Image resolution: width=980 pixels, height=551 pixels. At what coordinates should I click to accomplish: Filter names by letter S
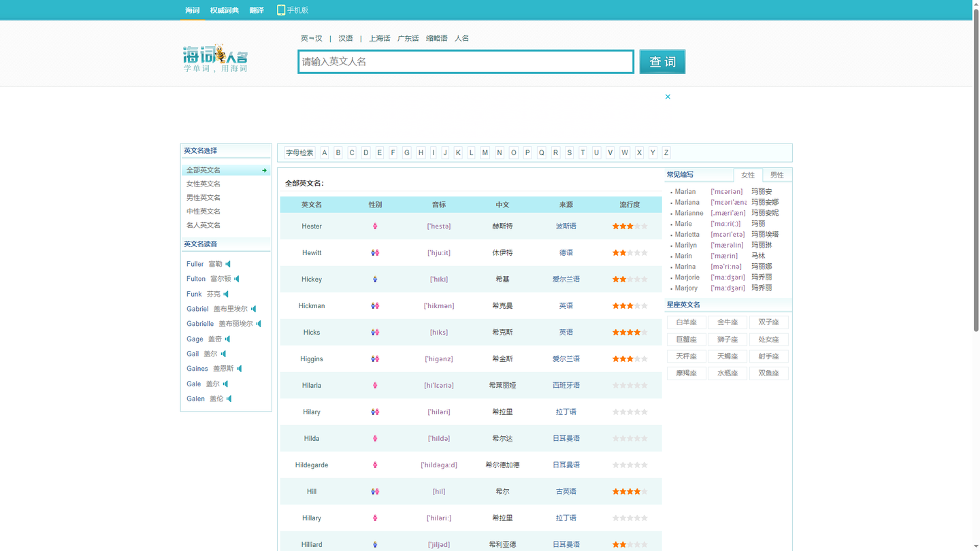tap(570, 152)
